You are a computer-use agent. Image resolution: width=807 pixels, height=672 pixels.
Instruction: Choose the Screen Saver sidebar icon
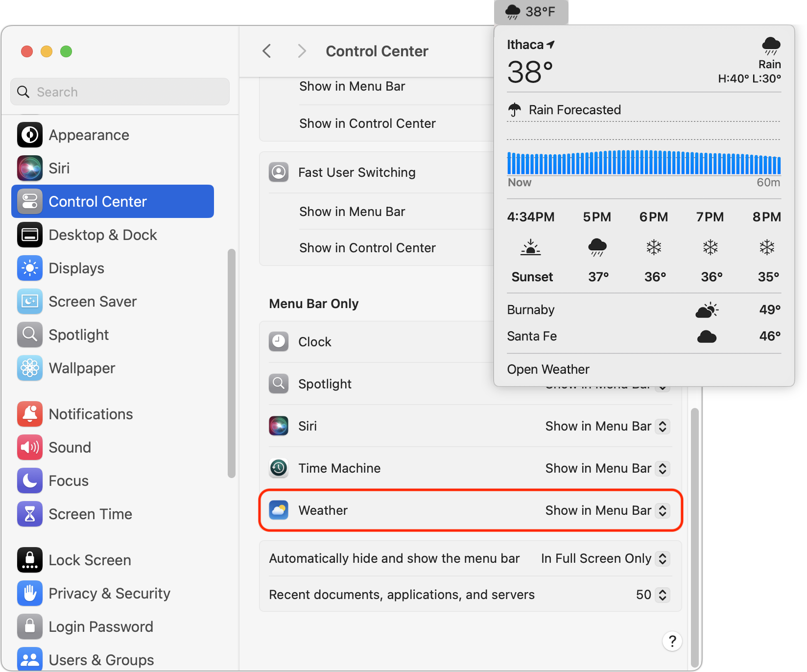point(30,301)
